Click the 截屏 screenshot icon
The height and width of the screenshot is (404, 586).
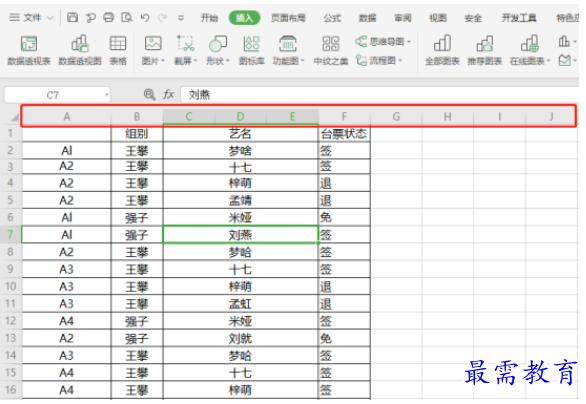(x=185, y=44)
